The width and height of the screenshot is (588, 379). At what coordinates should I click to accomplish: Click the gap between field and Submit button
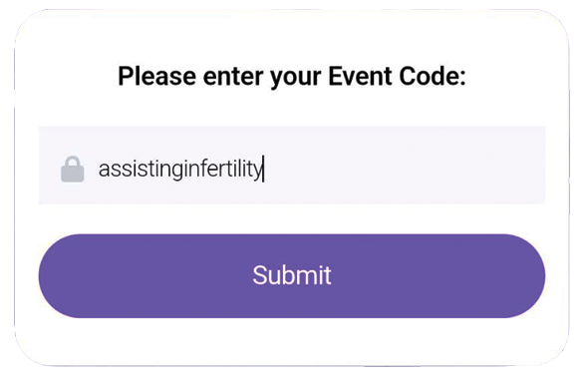click(292, 218)
